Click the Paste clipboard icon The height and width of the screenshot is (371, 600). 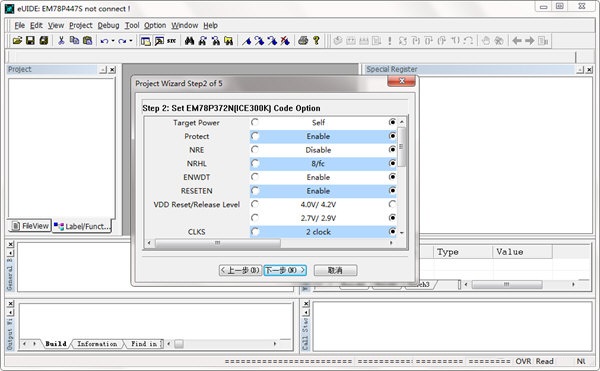click(88, 40)
